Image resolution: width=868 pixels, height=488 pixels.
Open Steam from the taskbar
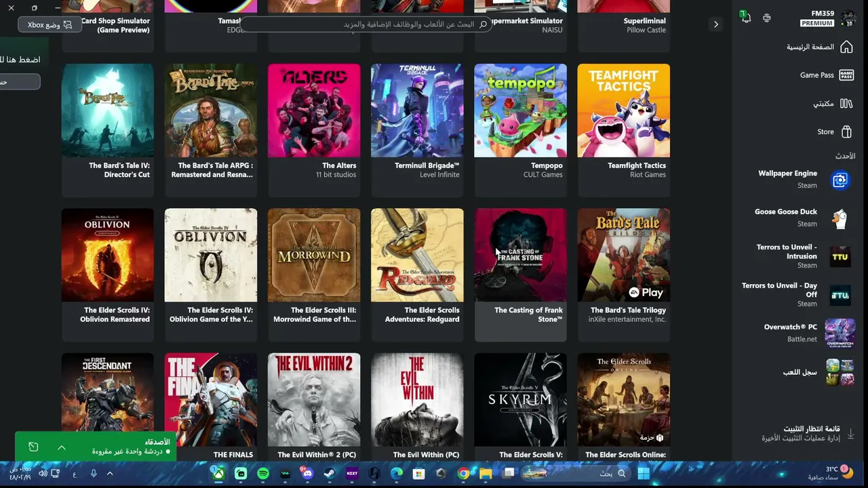coord(330,474)
